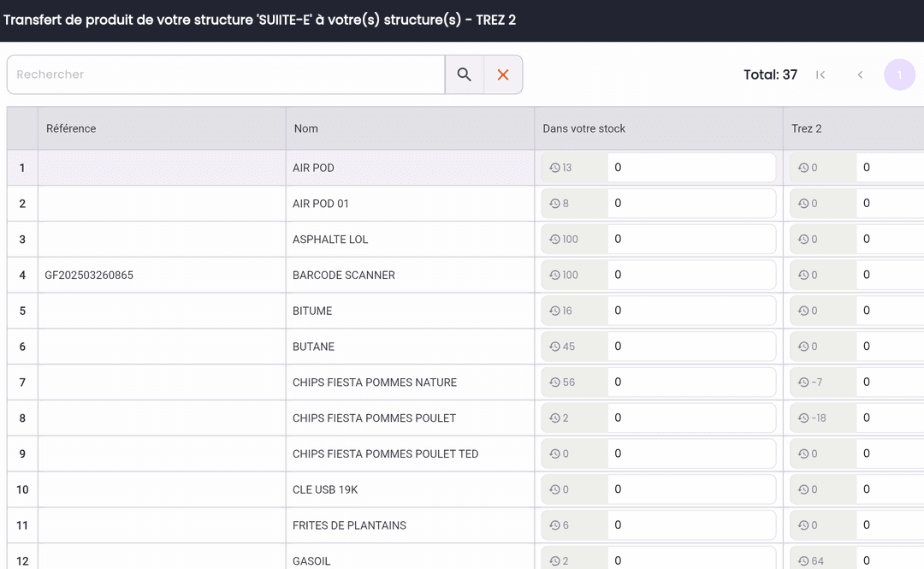Image resolution: width=924 pixels, height=569 pixels.
Task: Click the Trez 2 column header
Action: [x=806, y=128]
